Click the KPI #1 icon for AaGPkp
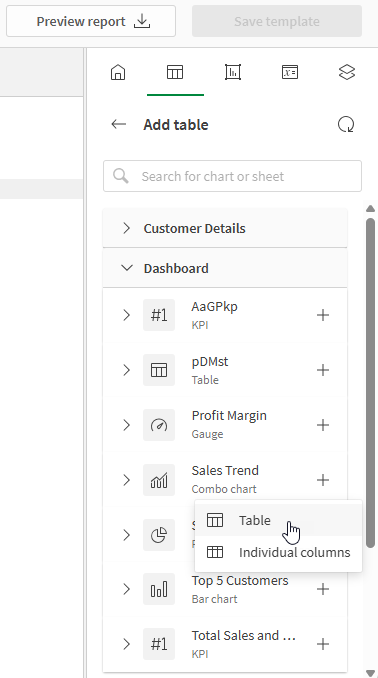 coord(159,315)
